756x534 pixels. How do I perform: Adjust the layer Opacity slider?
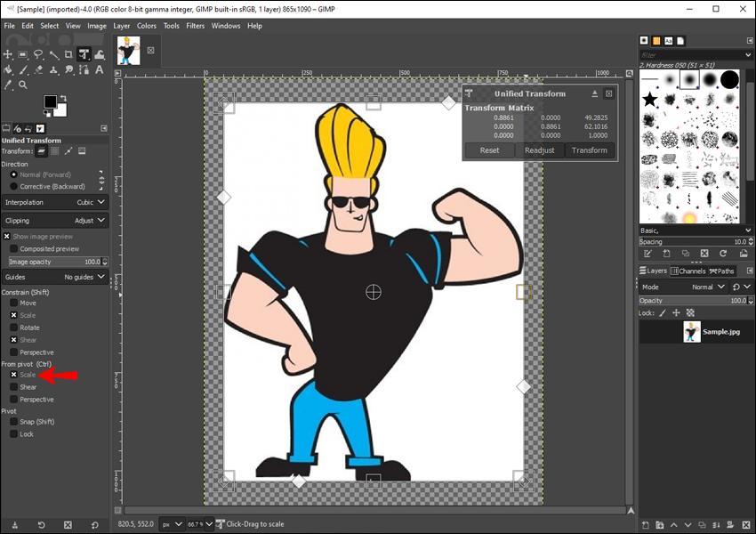point(696,301)
